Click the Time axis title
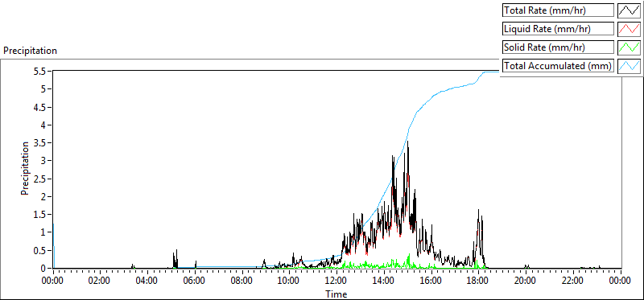The image size is (644, 300). [336, 294]
